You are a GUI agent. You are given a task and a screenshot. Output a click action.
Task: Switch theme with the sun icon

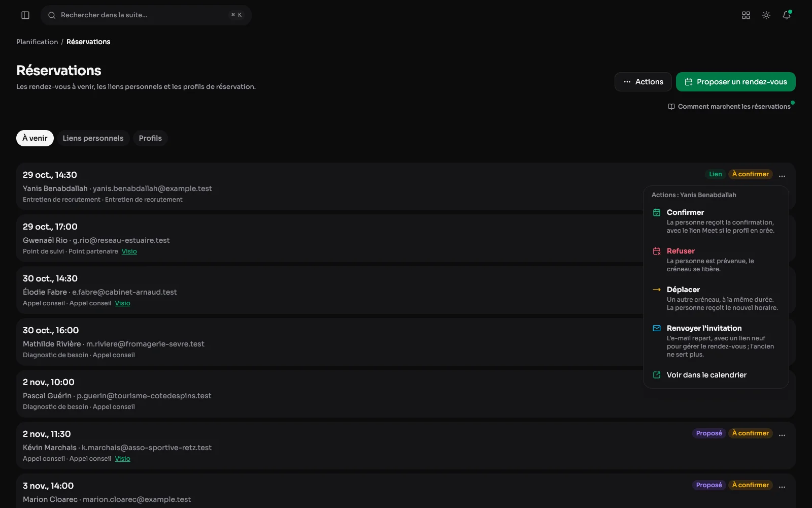pyautogui.click(x=766, y=15)
